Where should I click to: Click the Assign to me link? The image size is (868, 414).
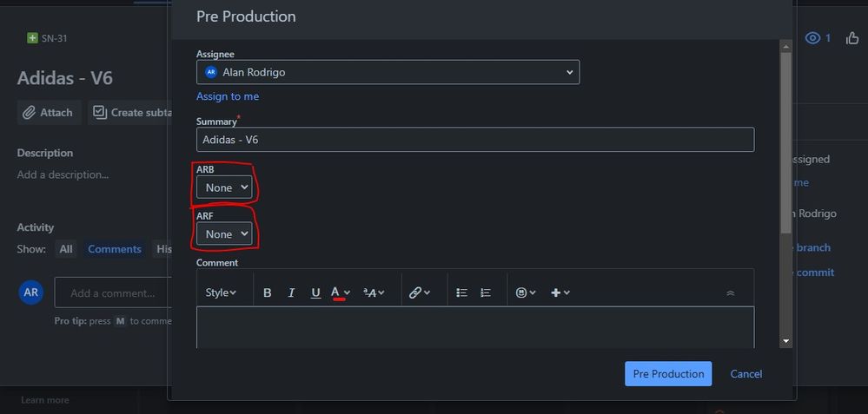point(228,96)
